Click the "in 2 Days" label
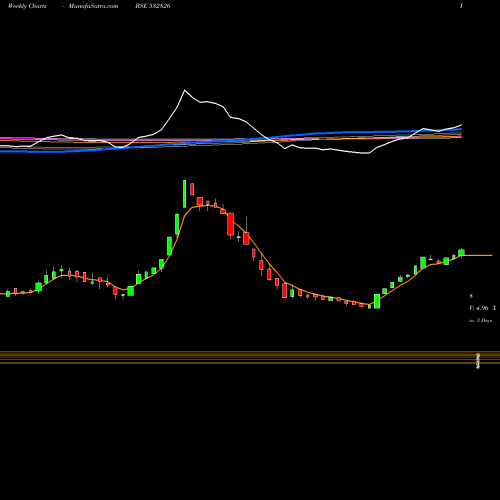 [x=481, y=320]
